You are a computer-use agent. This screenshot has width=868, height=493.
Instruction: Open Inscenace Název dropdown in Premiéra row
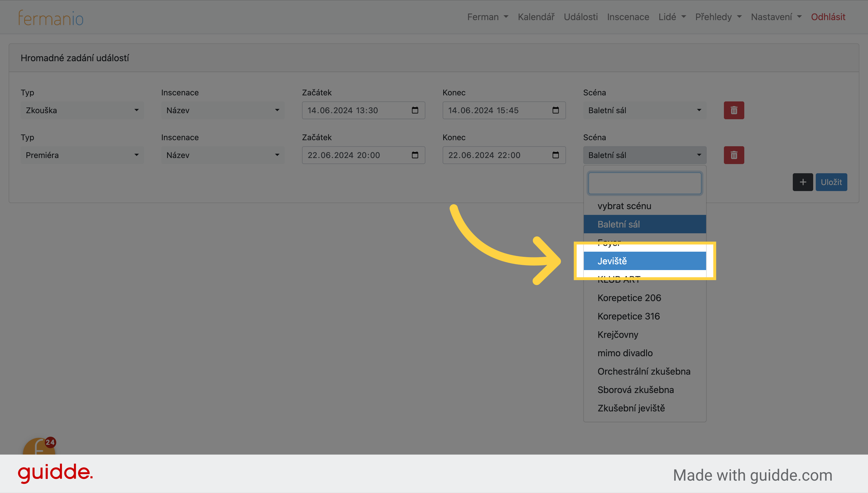(223, 155)
